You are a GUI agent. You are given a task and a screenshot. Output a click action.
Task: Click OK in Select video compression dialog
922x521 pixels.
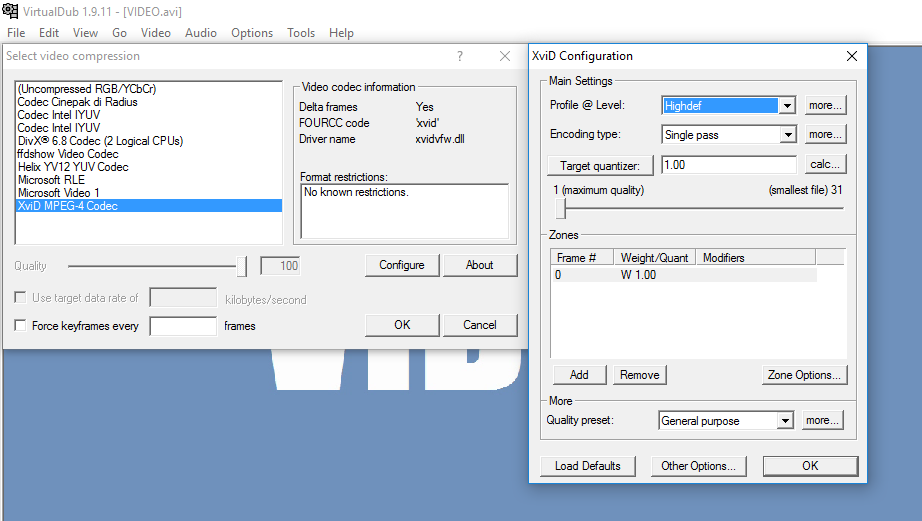point(402,325)
